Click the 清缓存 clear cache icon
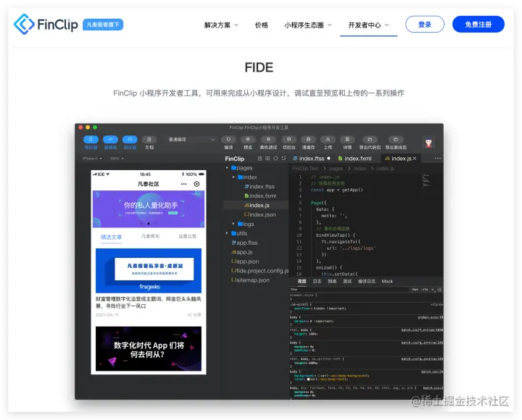 tap(308, 139)
